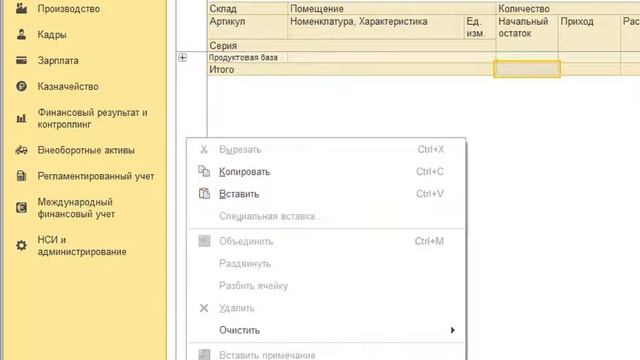
Task: Click the Приход column header
Action: [577, 22]
